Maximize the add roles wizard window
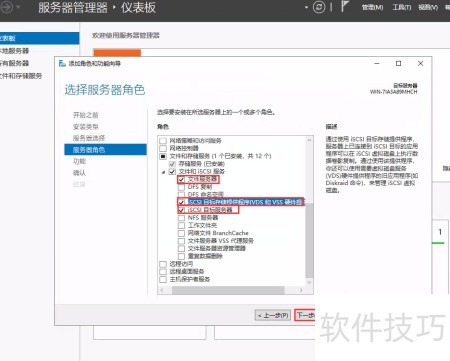450x361 pixels. coord(398,63)
